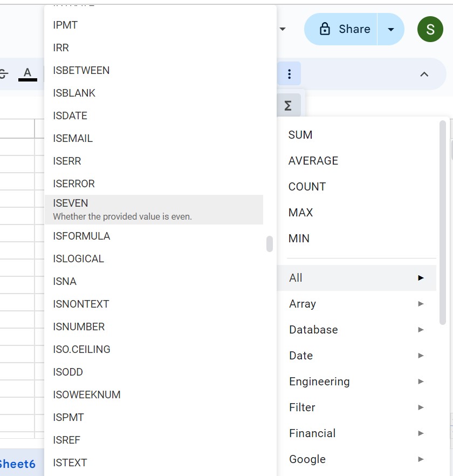
Task: Open the Functions sigma icon
Action: (x=288, y=106)
